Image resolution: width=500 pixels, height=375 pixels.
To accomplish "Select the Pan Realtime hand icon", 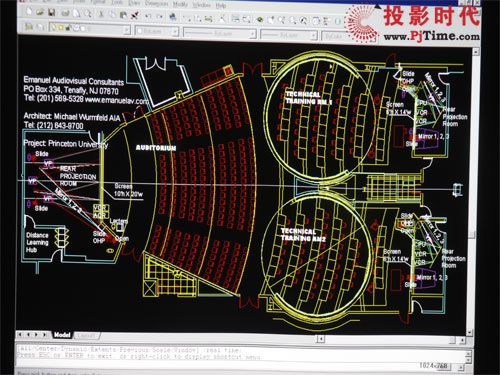I will 270,20.
